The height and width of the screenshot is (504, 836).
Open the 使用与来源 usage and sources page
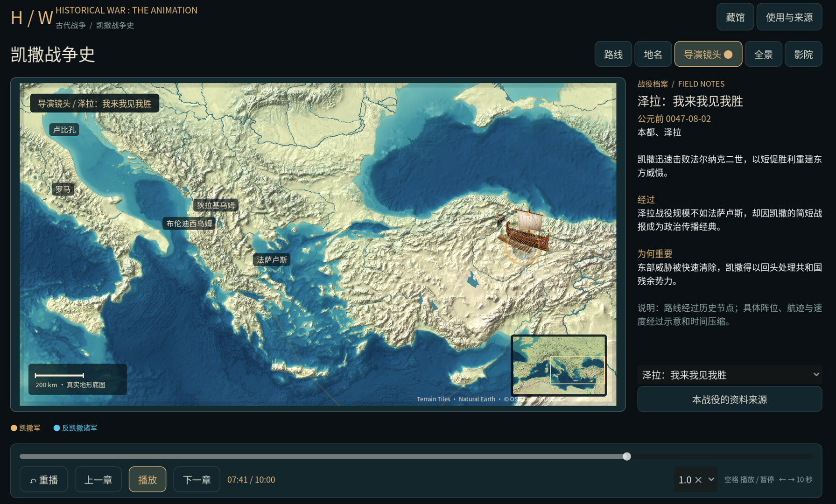point(789,17)
